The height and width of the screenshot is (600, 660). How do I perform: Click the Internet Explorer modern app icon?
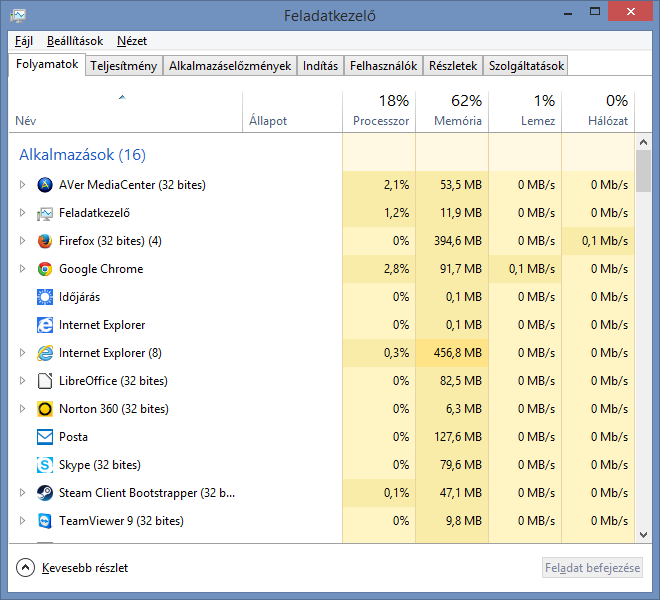tap(45, 325)
